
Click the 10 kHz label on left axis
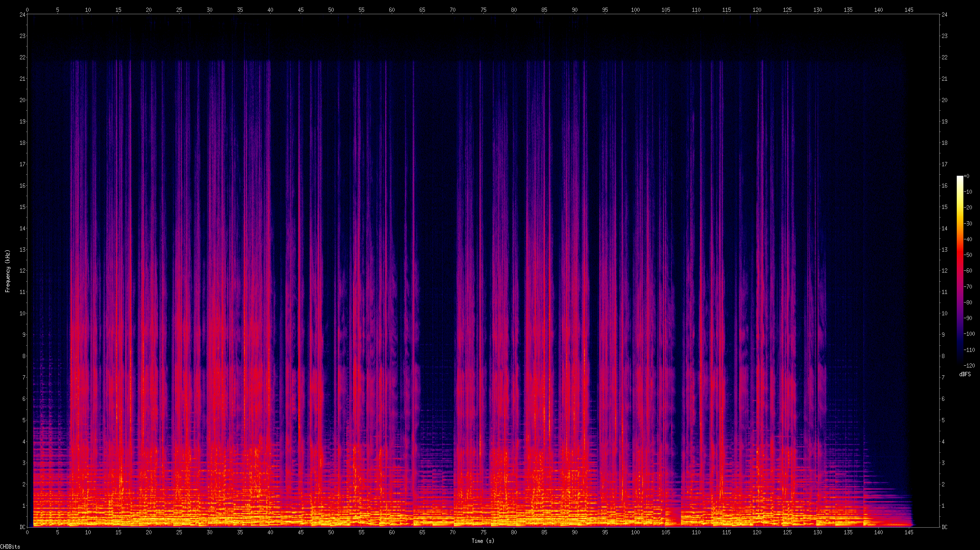[x=22, y=313]
